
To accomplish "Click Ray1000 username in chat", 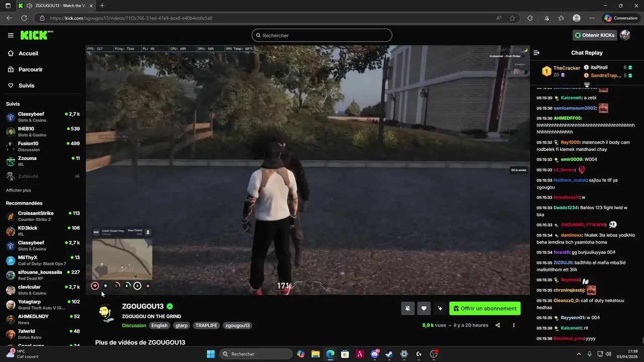I will [570, 142].
